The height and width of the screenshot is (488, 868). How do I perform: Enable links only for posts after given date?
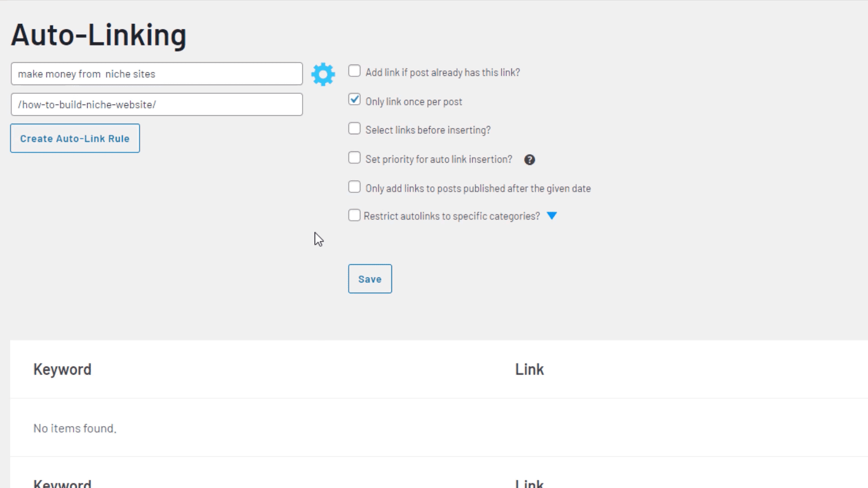coord(354,187)
